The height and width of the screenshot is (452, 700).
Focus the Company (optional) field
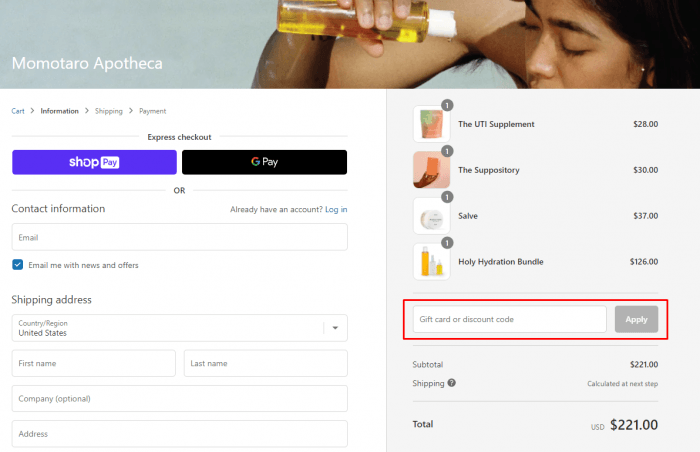point(179,398)
